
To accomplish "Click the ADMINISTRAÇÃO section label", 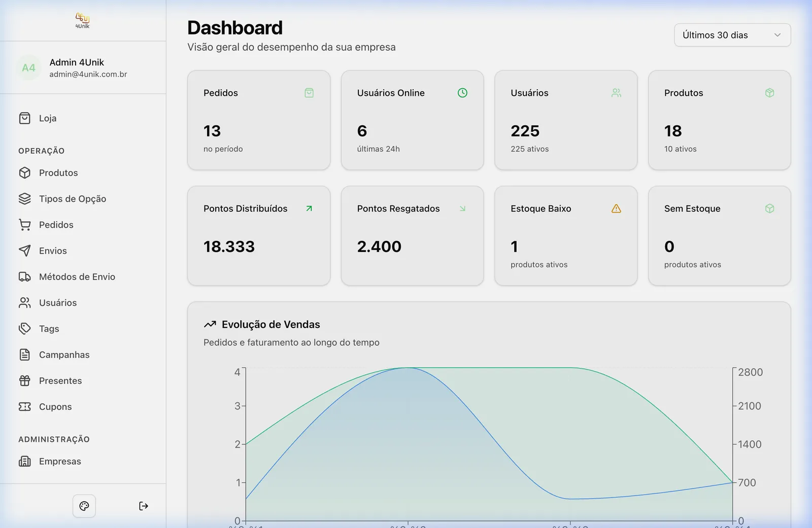I will click(54, 439).
